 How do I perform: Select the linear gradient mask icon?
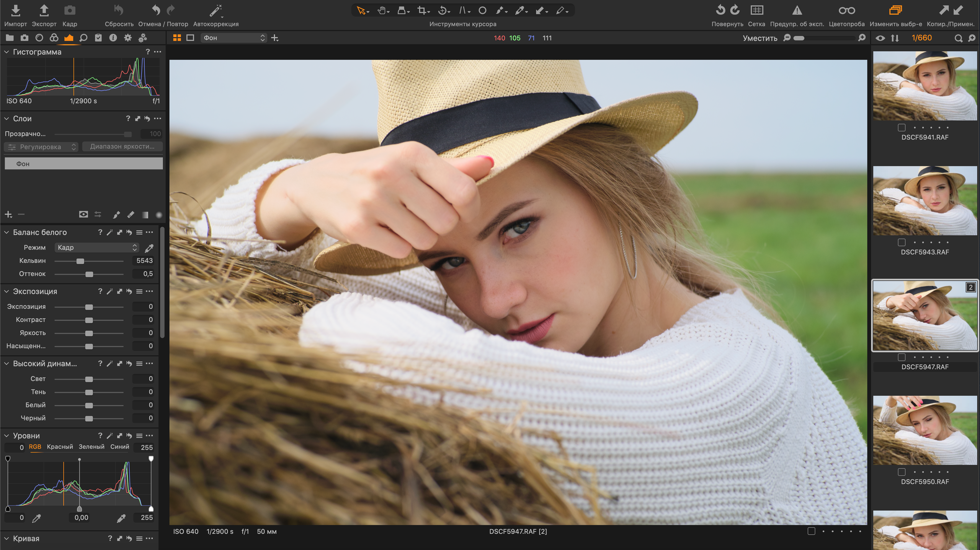145,215
